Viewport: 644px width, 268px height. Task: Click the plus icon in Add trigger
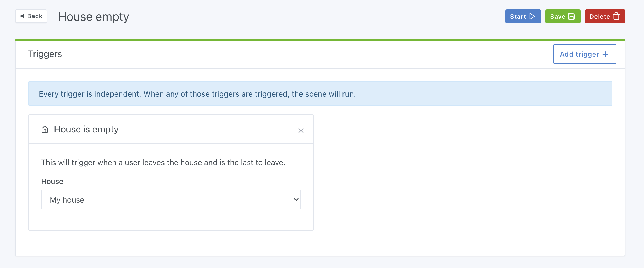coord(605,54)
